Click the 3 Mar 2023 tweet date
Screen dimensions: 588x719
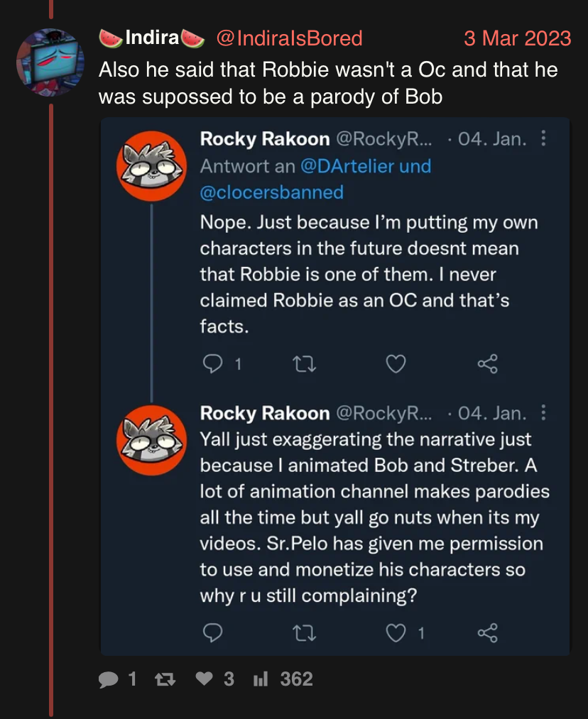tap(517, 38)
